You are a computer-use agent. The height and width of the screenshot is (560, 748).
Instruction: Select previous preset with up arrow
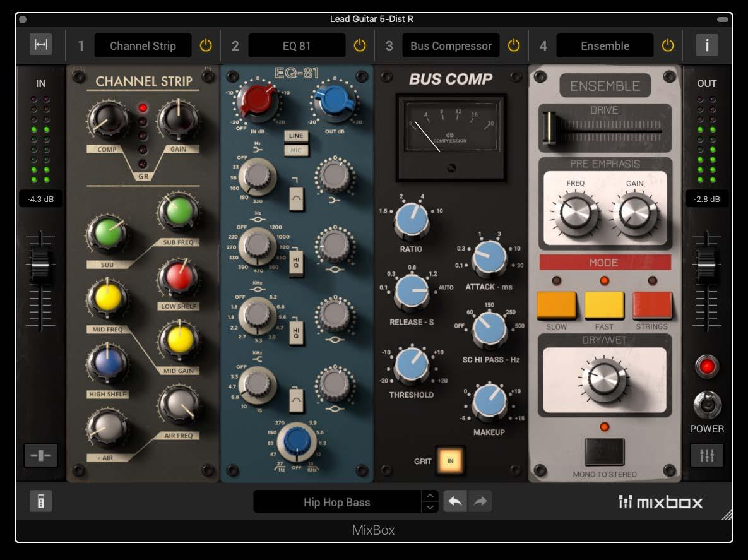coord(430,496)
